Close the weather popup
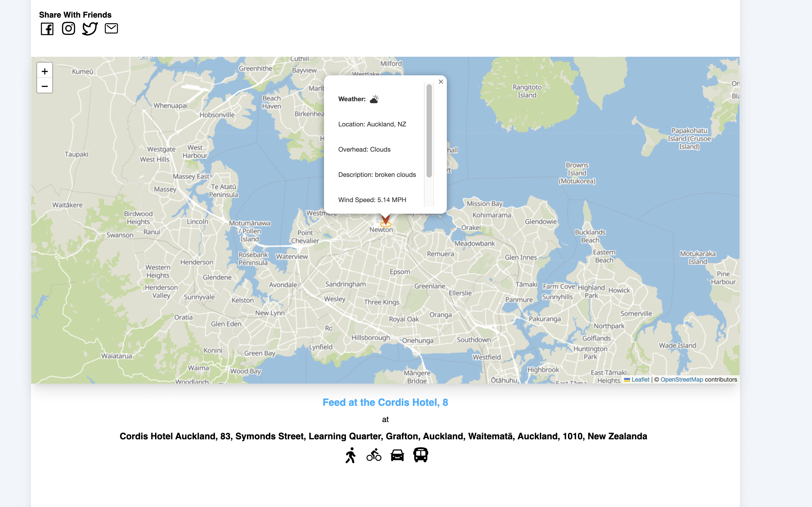This screenshot has height=507, width=812. [x=441, y=82]
